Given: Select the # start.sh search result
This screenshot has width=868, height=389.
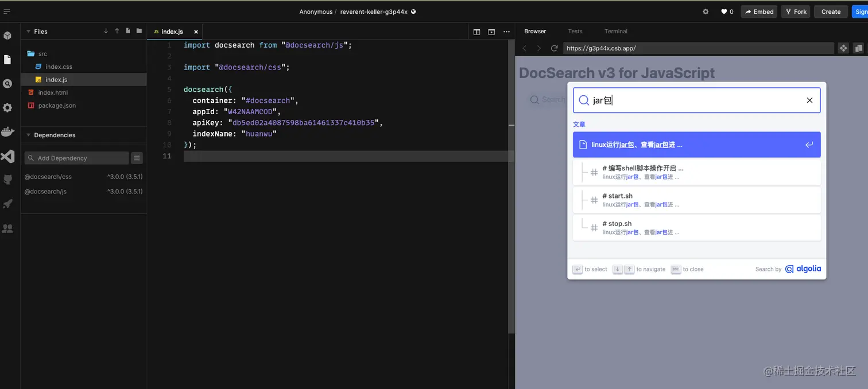Looking at the screenshot, I should coord(696,200).
